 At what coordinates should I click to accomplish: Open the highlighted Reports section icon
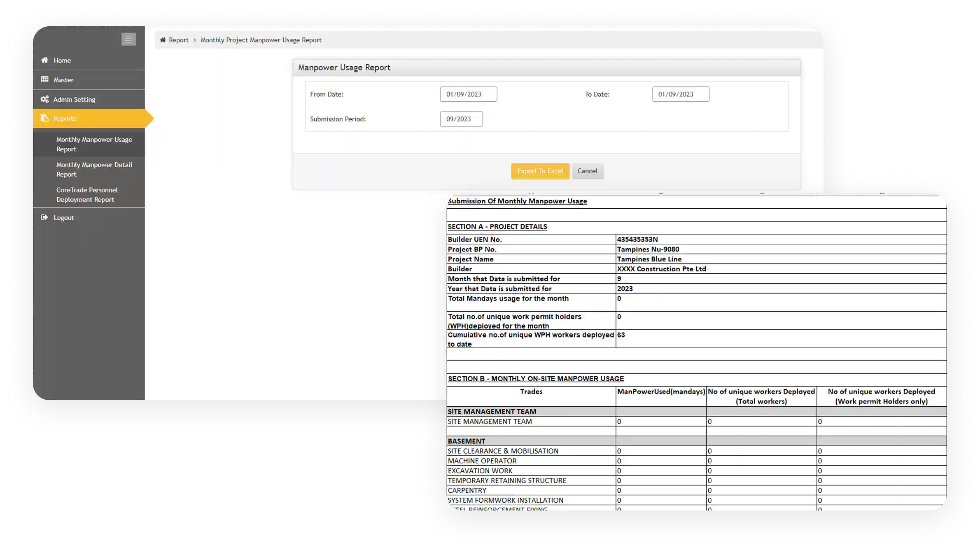tap(44, 118)
